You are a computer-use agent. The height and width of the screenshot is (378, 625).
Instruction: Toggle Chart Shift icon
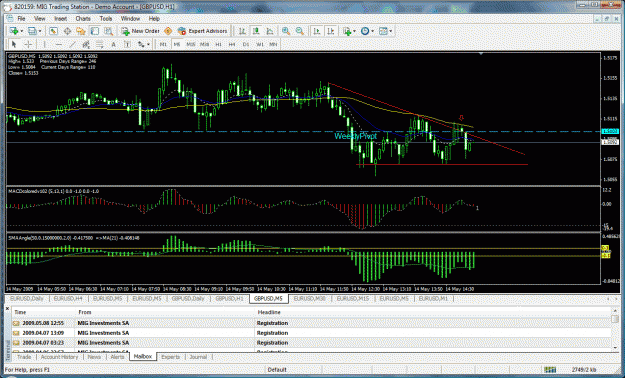pyautogui.click(x=331, y=31)
